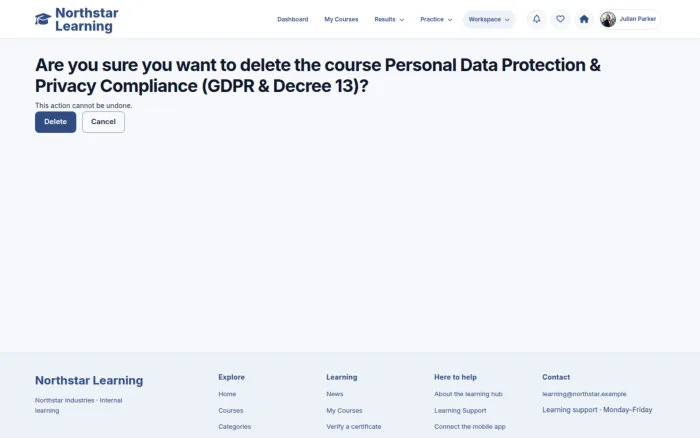Confirm with the Delete button

(55, 122)
